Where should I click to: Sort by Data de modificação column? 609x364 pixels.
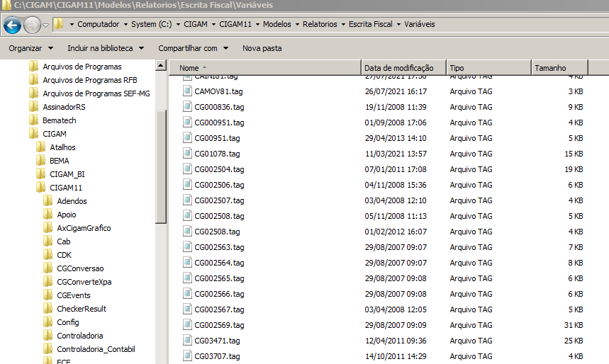[x=403, y=67]
